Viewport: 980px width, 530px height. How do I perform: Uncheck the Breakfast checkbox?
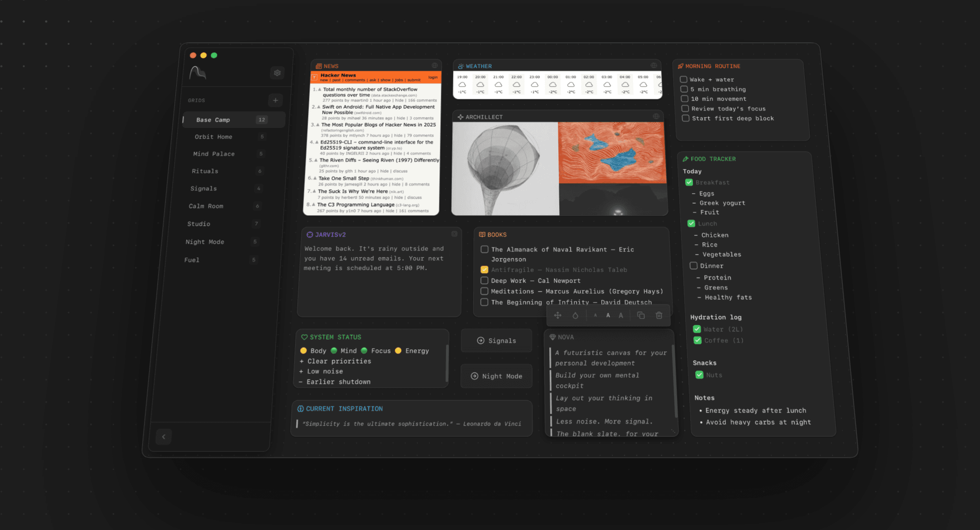coord(689,182)
